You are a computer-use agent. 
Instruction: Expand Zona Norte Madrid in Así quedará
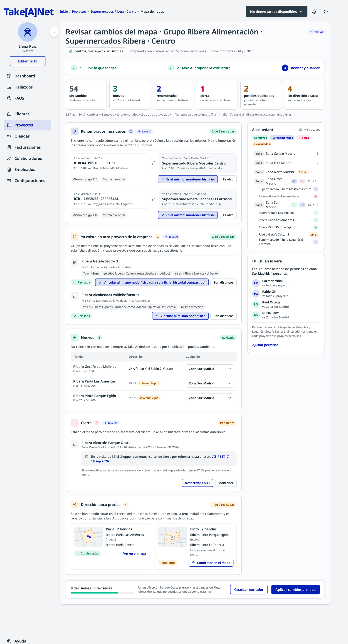click(x=286, y=172)
